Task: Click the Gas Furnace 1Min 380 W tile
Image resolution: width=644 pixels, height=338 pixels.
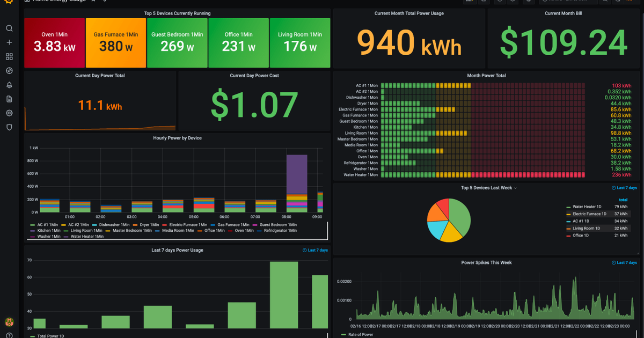Action: tap(116, 43)
